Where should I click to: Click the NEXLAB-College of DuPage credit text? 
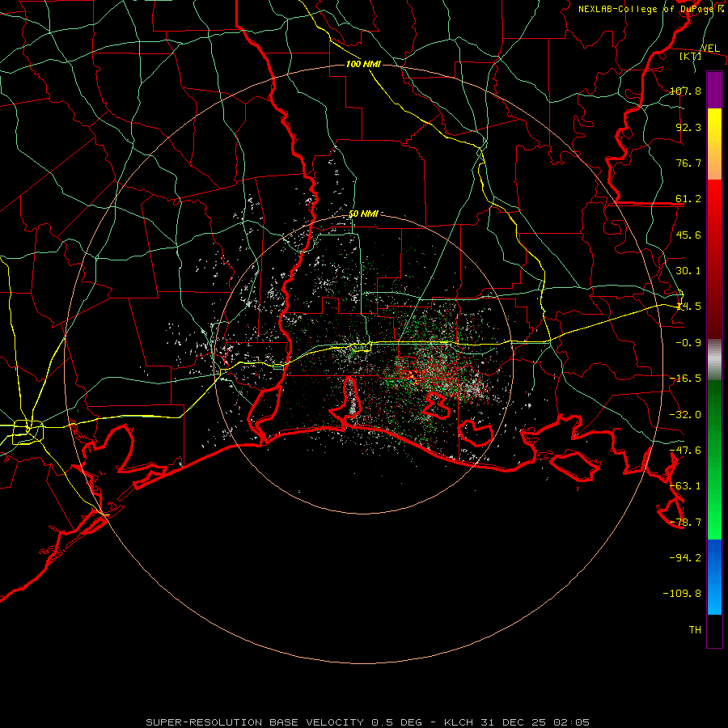651,9
